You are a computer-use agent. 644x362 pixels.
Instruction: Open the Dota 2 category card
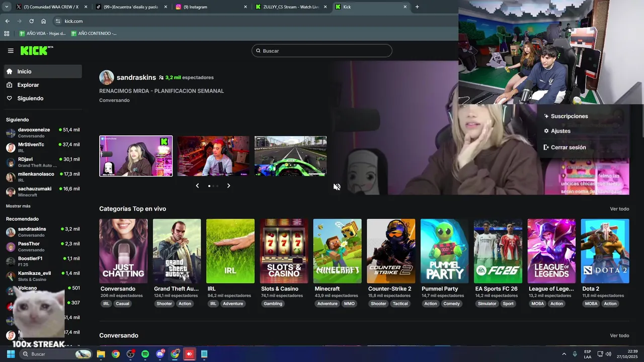click(x=605, y=251)
